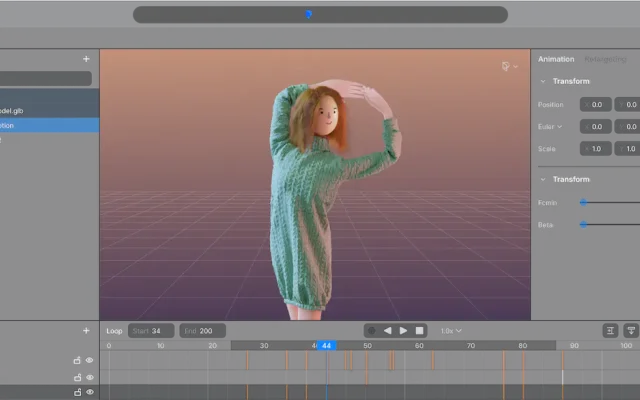Screen dimensions: 640x400
Task: Click the record button in playback controls
Action: click(371, 331)
